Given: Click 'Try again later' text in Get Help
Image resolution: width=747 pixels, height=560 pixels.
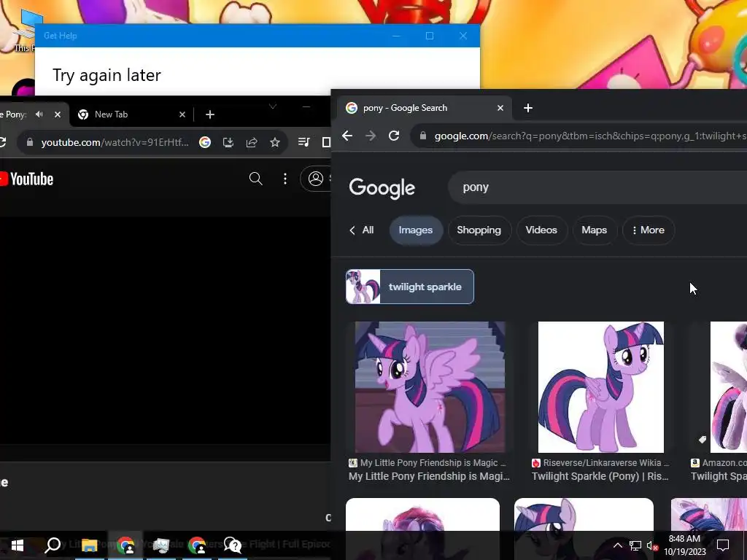Looking at the screenshot, I should (107, 75).
